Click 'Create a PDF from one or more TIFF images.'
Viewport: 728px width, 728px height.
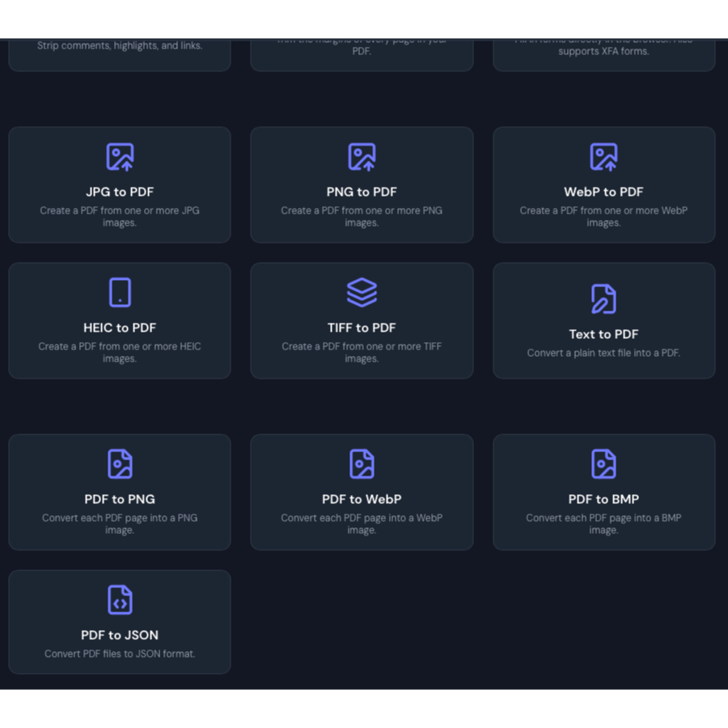click(x=362, y=353)
